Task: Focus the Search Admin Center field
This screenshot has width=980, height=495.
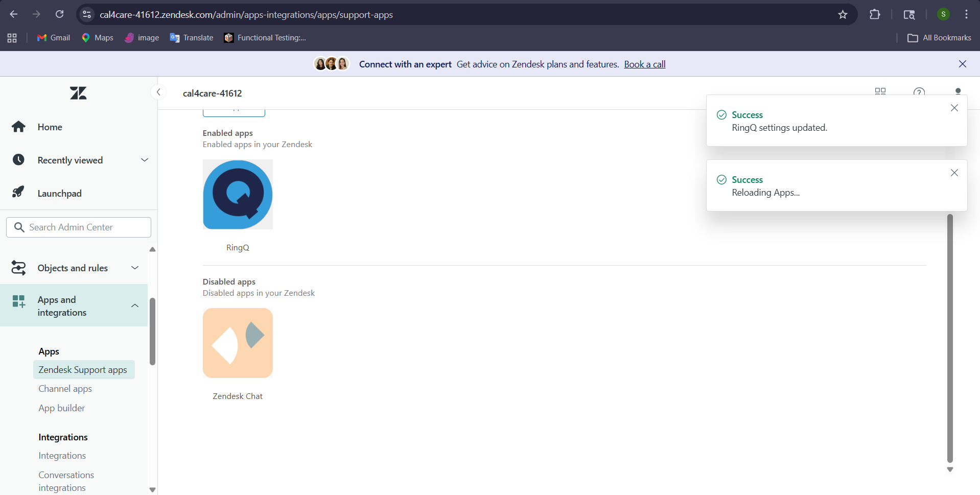Action: pyautogui.click(x=79, y=227)
